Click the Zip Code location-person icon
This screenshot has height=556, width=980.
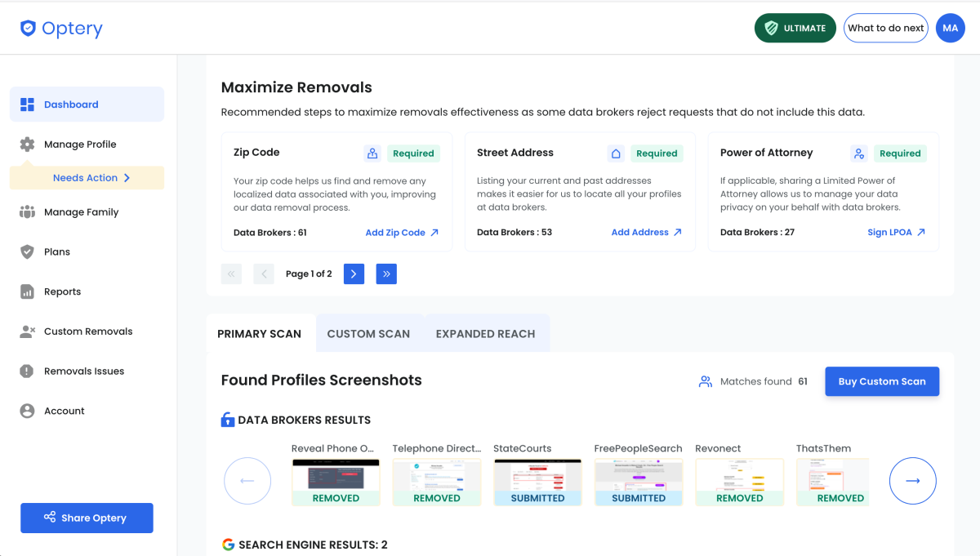click(372, 153)
